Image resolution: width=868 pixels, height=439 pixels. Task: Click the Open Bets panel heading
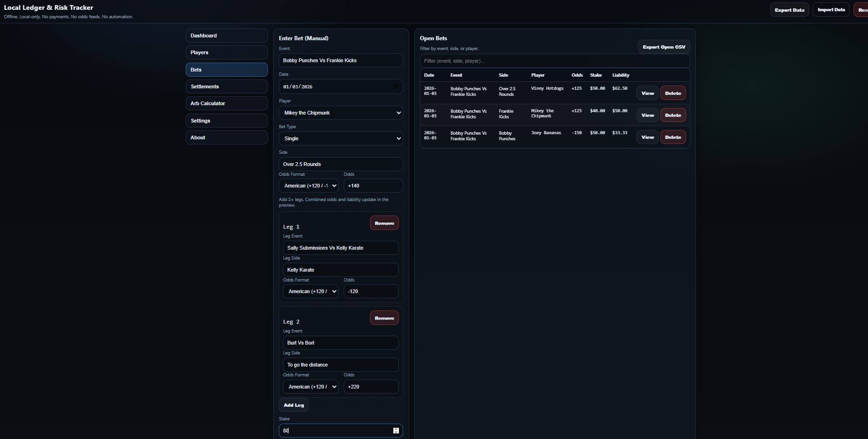(434, 38)
